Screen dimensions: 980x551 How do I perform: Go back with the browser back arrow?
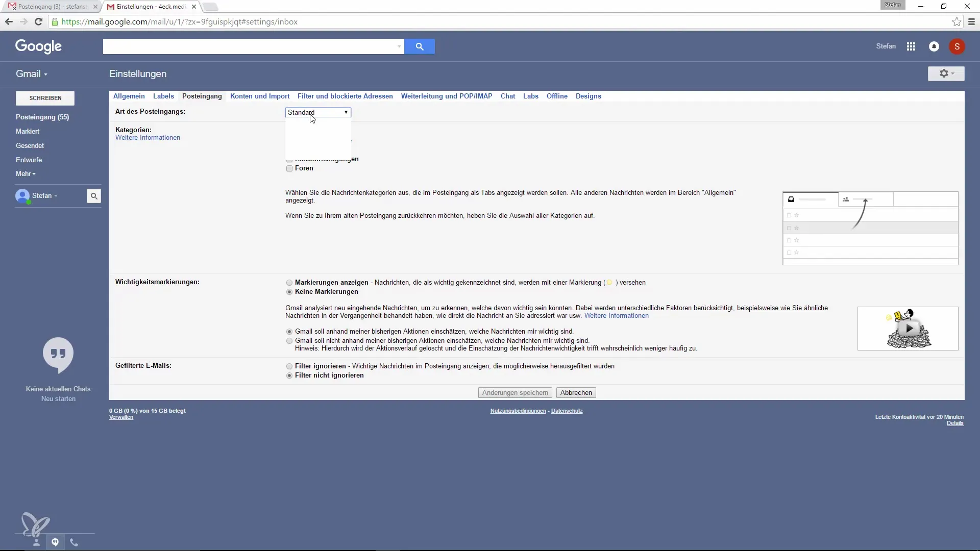9,22
